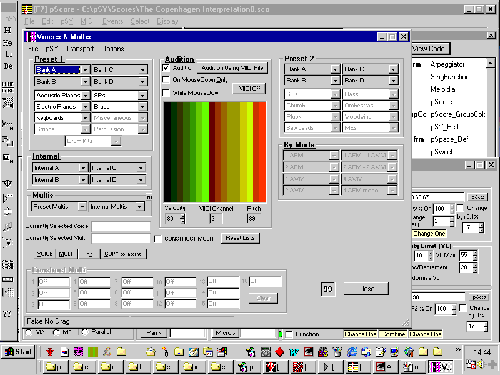The height and width of the screenshot is (375, 500).
Task: Click the dark red audition stripe
Action: pos(212,152)
